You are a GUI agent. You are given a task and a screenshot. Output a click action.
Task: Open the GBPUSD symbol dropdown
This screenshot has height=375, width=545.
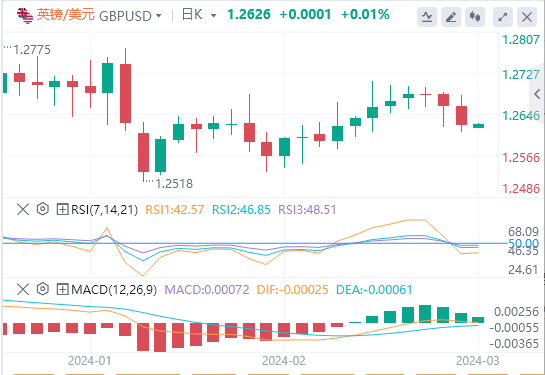point(159,16)
